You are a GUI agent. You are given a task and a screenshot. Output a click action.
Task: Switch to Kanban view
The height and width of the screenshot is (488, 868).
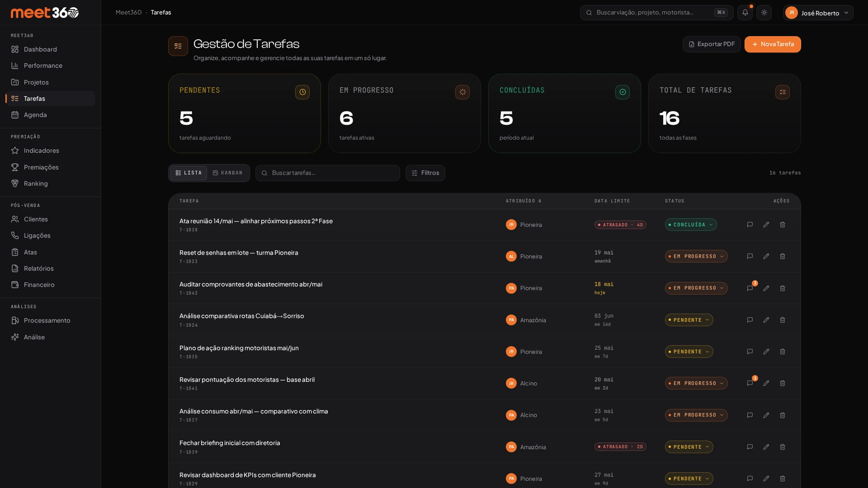click(228, 173)
